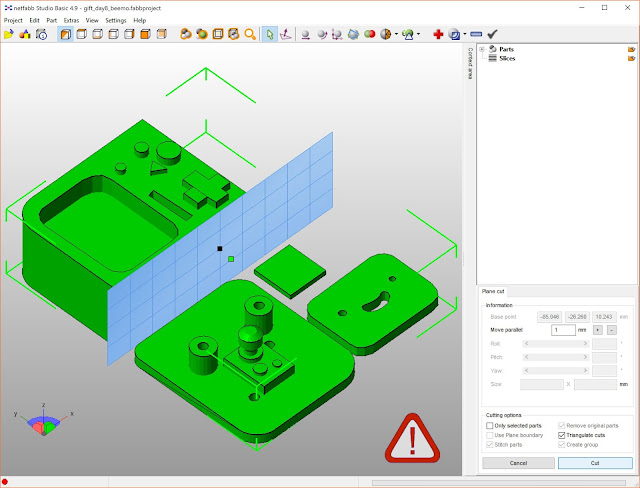The image size is (640, 488).
Task: Click the Roll slider track
Action: pyautogui.click(x=556, y=344)
